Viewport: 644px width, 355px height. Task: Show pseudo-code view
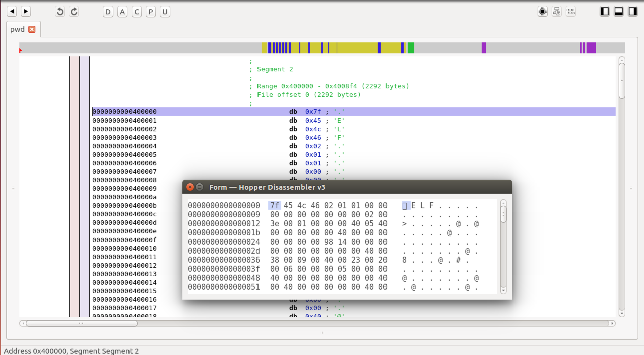point(571,12)
